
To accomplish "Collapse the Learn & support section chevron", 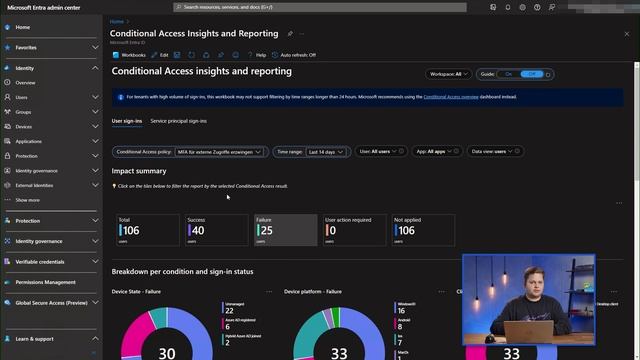I will coord(95,339).
